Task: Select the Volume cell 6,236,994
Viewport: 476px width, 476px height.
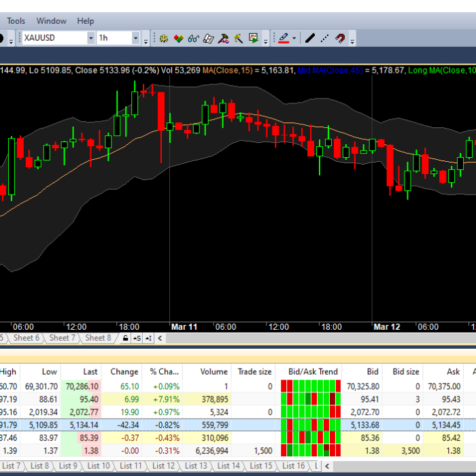Action: tap(207, 450)
